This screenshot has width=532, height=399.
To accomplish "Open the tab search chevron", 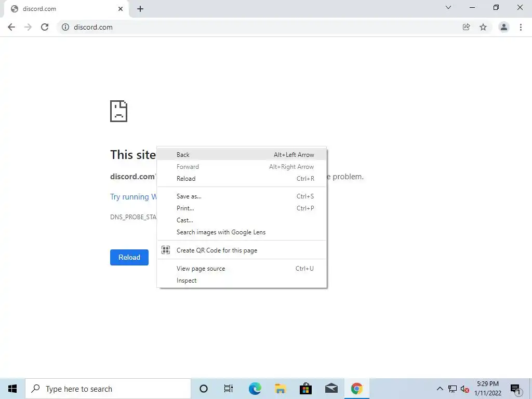I will pyautogui.click(x=448, y=7).
